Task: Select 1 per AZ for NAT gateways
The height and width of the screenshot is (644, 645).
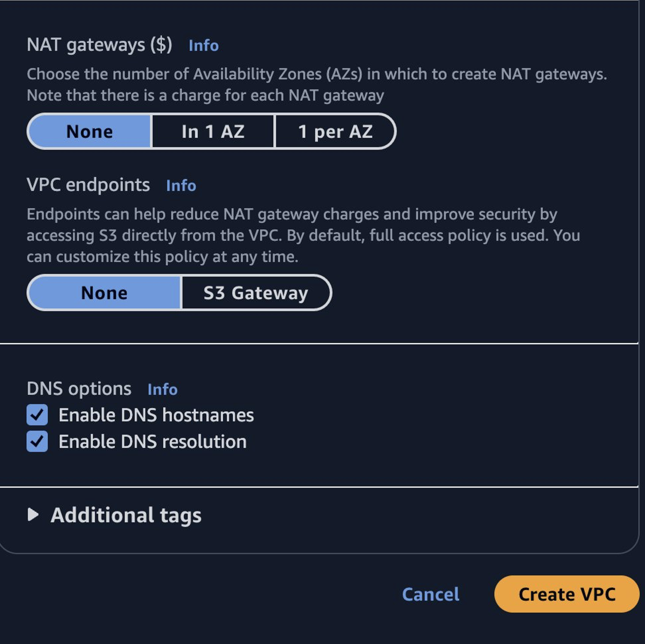Action: tap(335, 131)
